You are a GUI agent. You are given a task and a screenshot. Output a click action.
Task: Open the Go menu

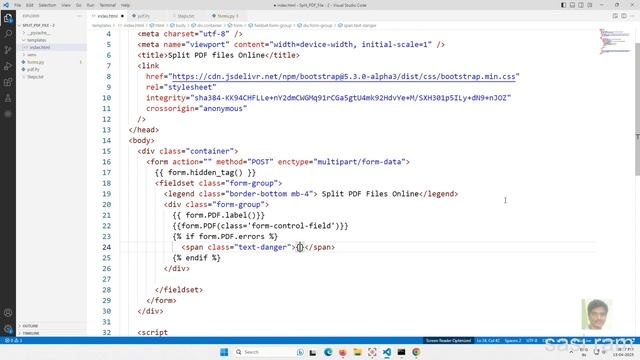[x=78, y=5]
